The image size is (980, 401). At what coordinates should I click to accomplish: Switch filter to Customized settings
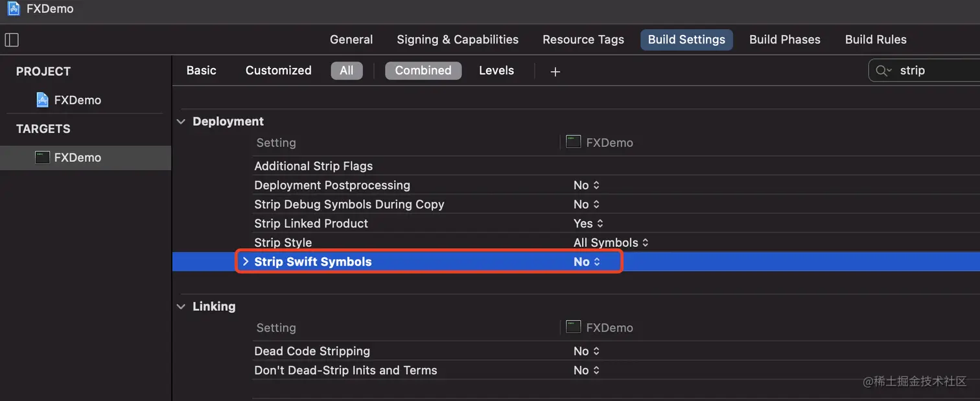pyautogui.click(x=279, y=71)
